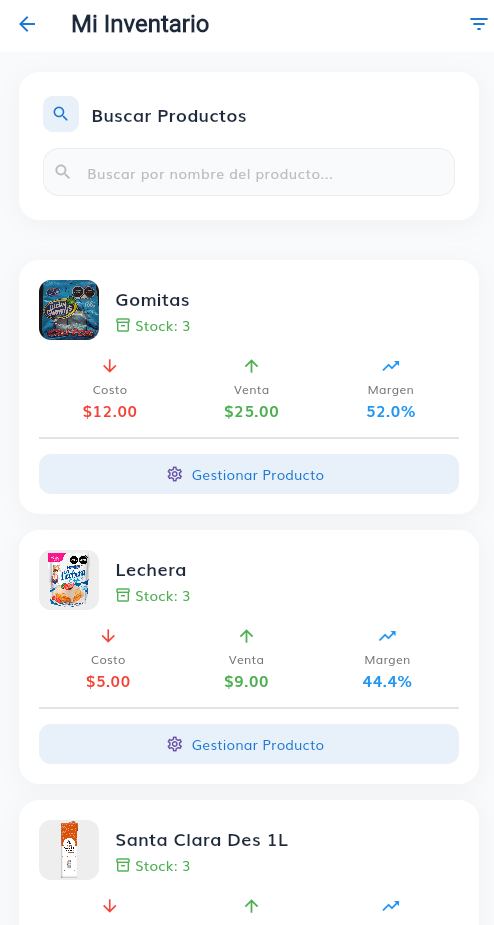Viewport: 494px width, 925px height.
Task: Open Gestionar Producto for Lechera
Action: 249,744
